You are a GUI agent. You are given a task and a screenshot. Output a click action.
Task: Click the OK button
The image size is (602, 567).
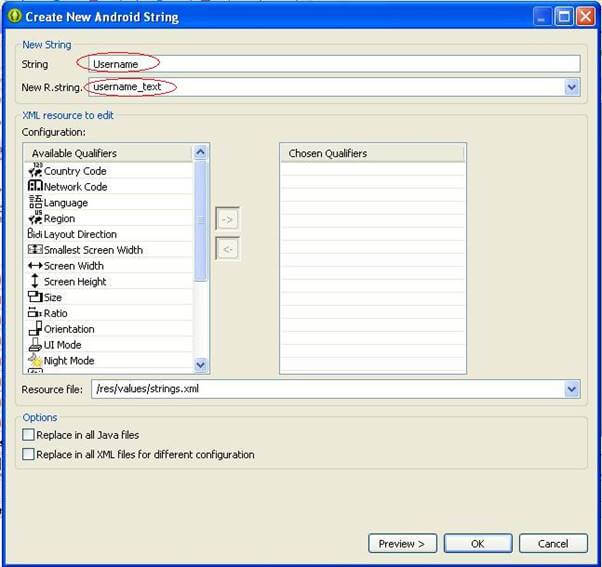(478, 543)
